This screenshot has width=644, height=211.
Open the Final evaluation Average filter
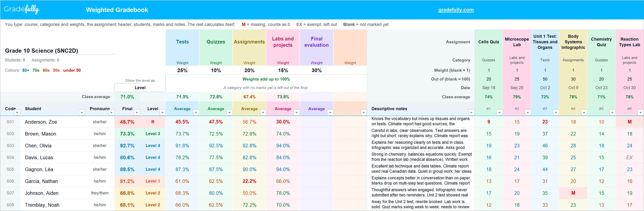point(330,112)
